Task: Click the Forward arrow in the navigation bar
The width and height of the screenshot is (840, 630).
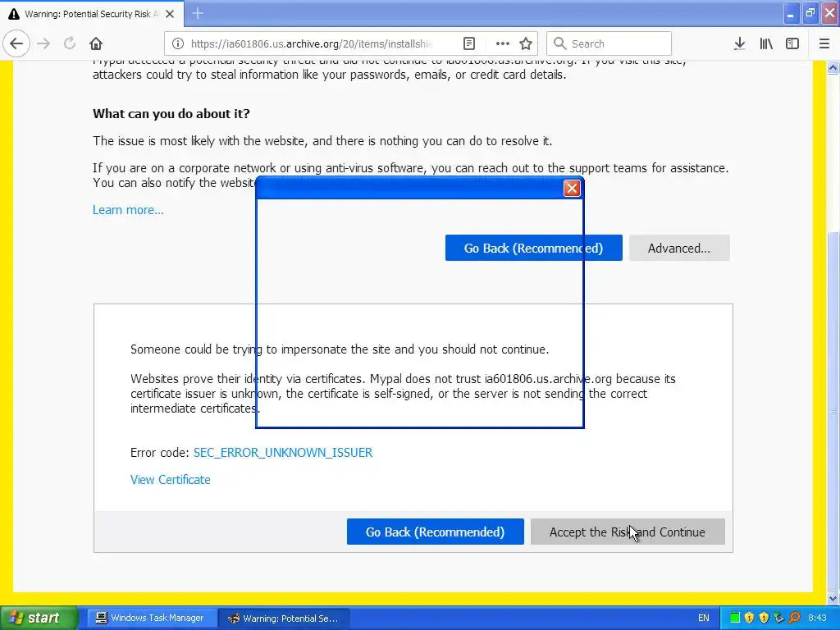Action: pos(43,43)
